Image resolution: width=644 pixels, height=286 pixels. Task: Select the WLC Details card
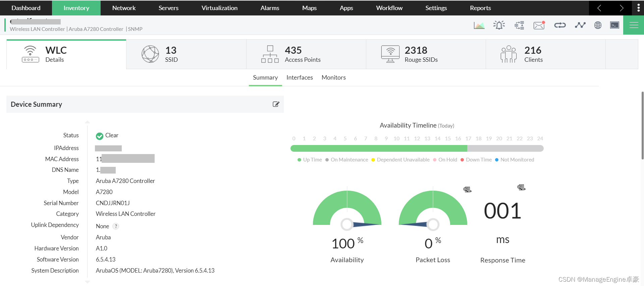pyautogui.click(x=66, y=54)
